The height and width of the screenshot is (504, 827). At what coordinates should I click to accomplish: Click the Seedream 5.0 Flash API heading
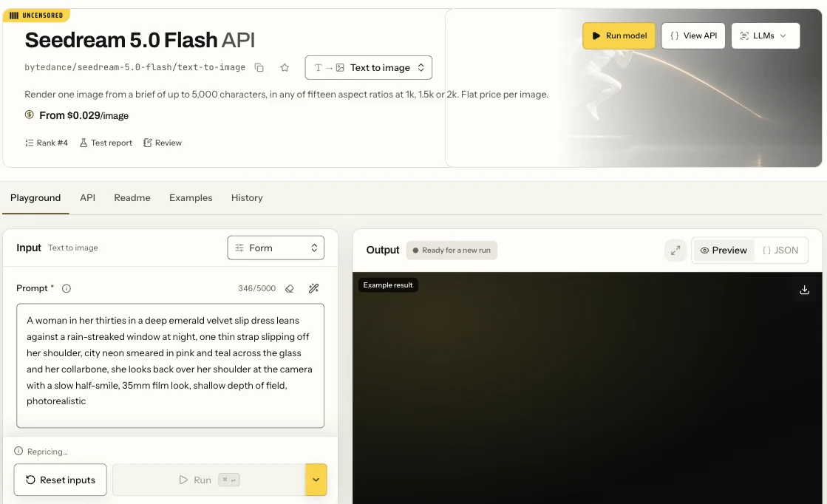point(140,40)
